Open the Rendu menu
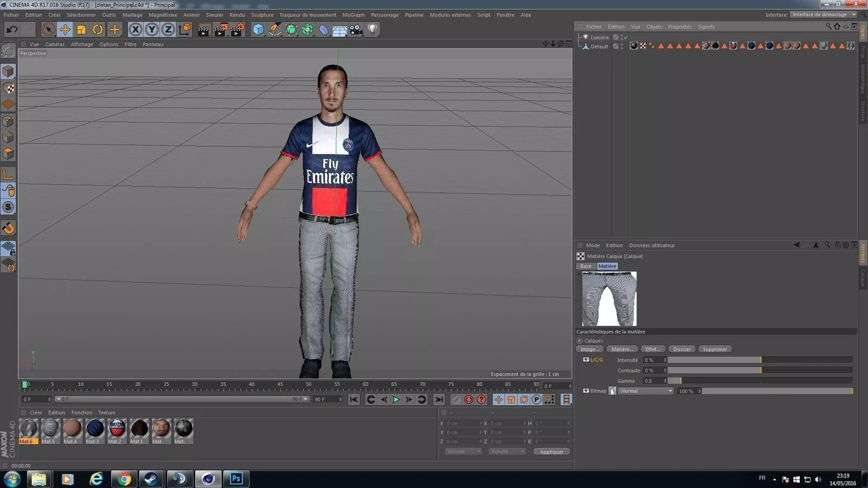 tap(237, 15)
